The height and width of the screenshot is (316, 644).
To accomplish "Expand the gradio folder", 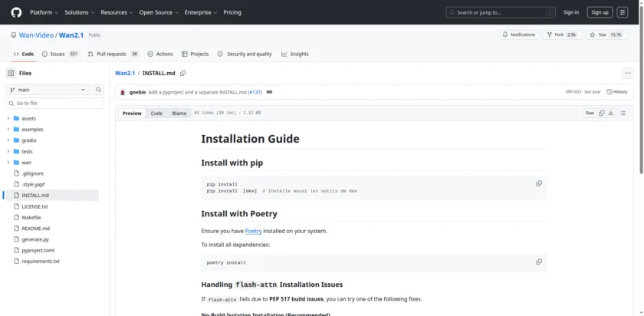I will coord(8,140).
